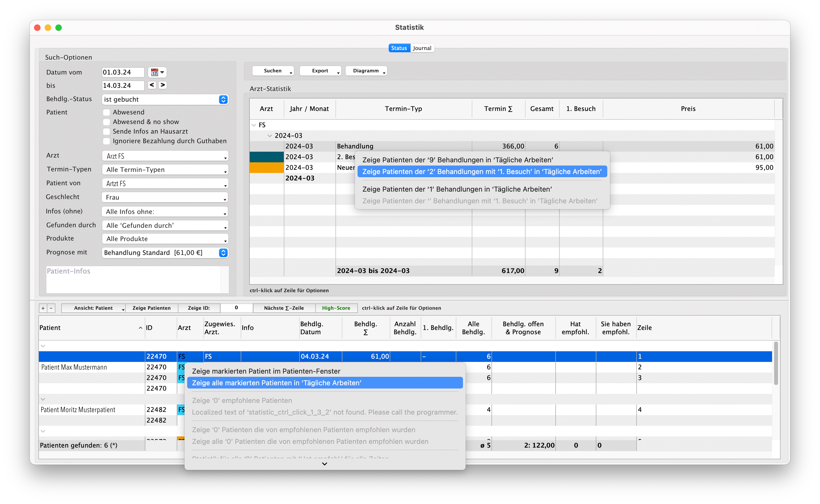Choose 'Zeige alle markierten Patienten in Tägliche Arbeiten'
This screenshot has width=820, height=504.
(325, 383)
